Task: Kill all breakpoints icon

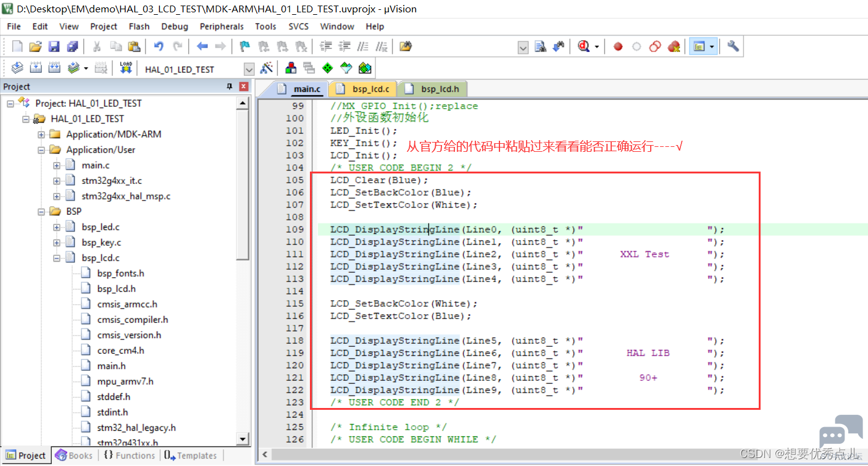Action: click(674, 47)
